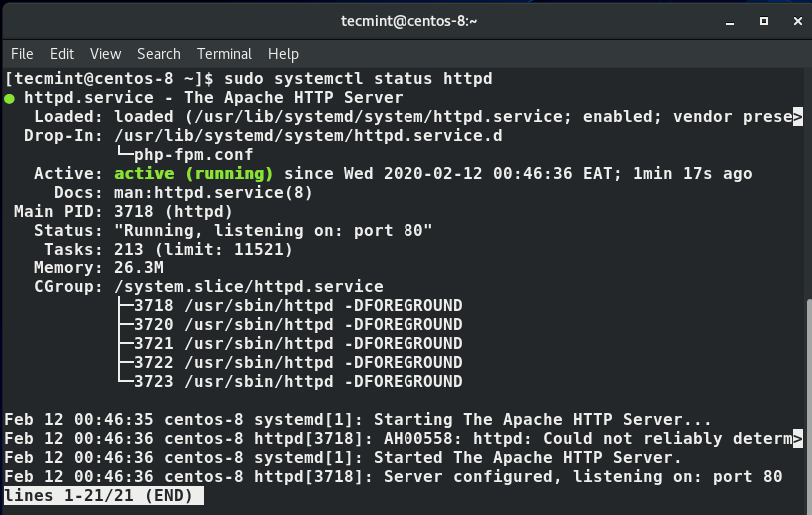The width and height of the screenshot is (812, 515).
Task: Click 'httpd.service - The Apache HTTP Server' line
Action: click(x=214, y=98)
